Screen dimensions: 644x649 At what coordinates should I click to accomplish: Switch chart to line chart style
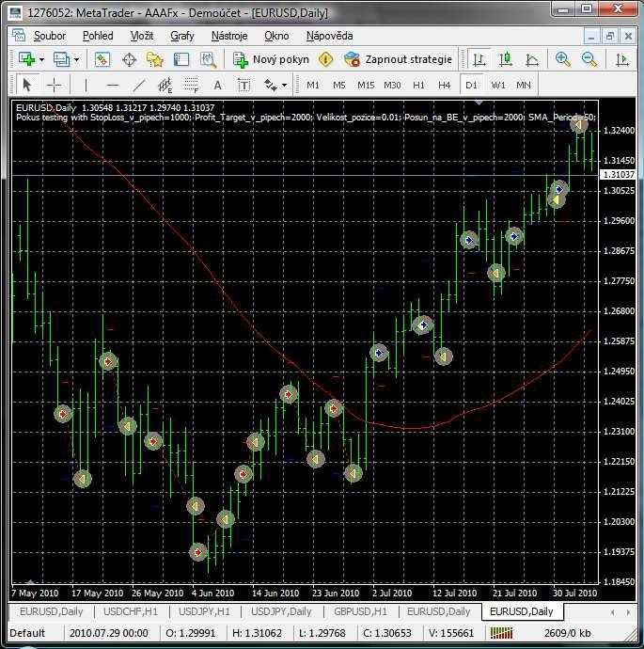coord(532,59)
